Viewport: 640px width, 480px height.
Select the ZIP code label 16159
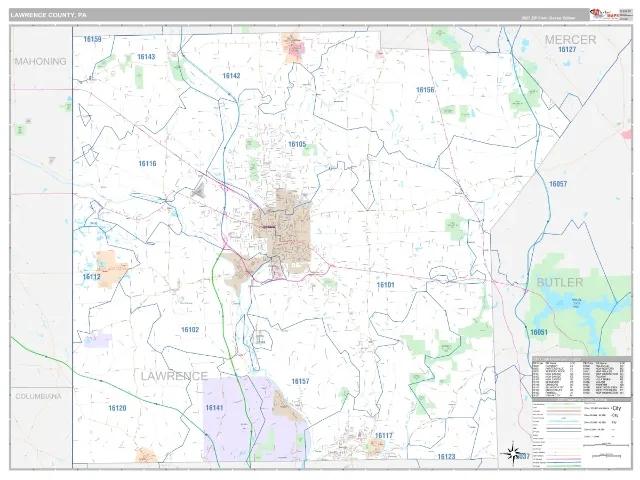pos(92,39)
